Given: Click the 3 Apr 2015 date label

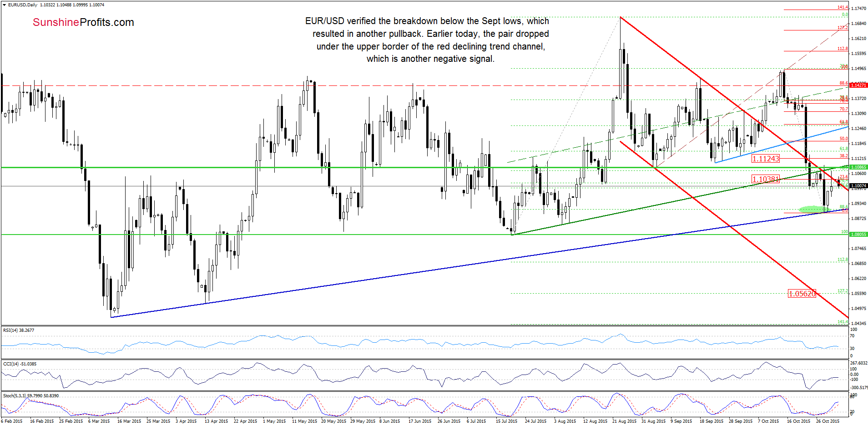Looking at the screenshot, I should pos(186,421).
